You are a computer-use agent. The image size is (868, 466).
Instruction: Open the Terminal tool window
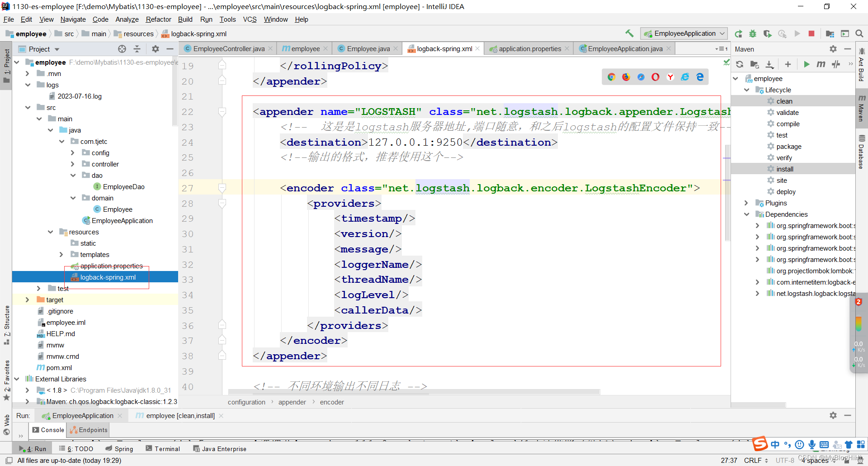point(163,449)
